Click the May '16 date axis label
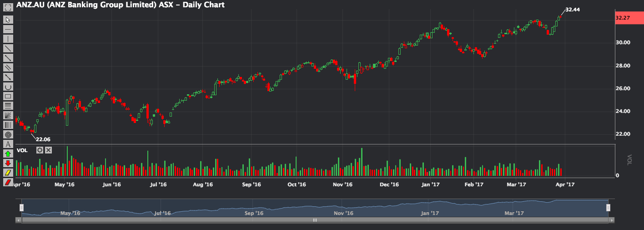This screenshot has height=230, width=644. click(x=64, y=184)
